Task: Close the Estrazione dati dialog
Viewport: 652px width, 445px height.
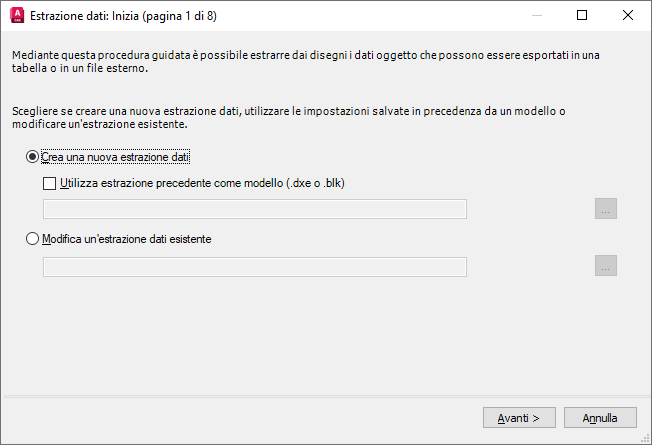Action: click(x=627, y=16)
